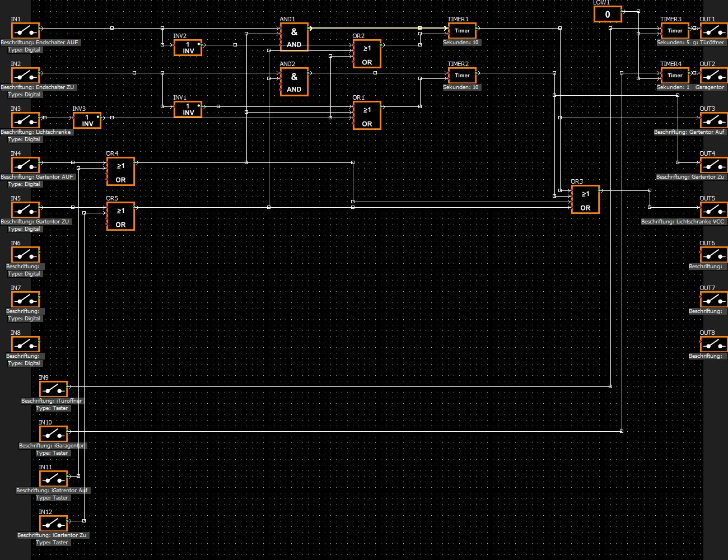Select the OUT5 Lichtschranke VCC output block
728x560 pixels.
pos(713,209)
